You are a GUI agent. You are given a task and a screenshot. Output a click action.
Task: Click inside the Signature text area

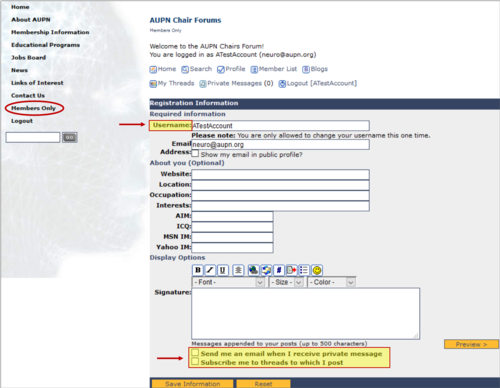306,314
